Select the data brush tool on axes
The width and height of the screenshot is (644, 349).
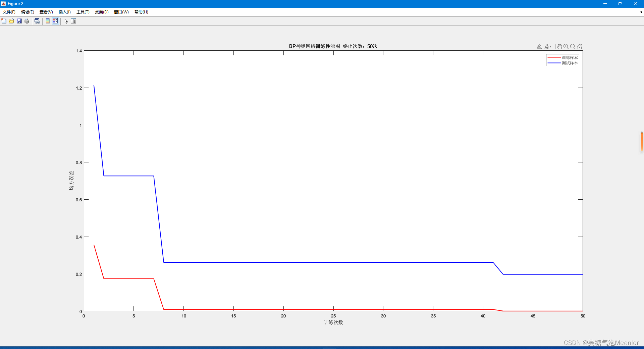tap(546, 47)
